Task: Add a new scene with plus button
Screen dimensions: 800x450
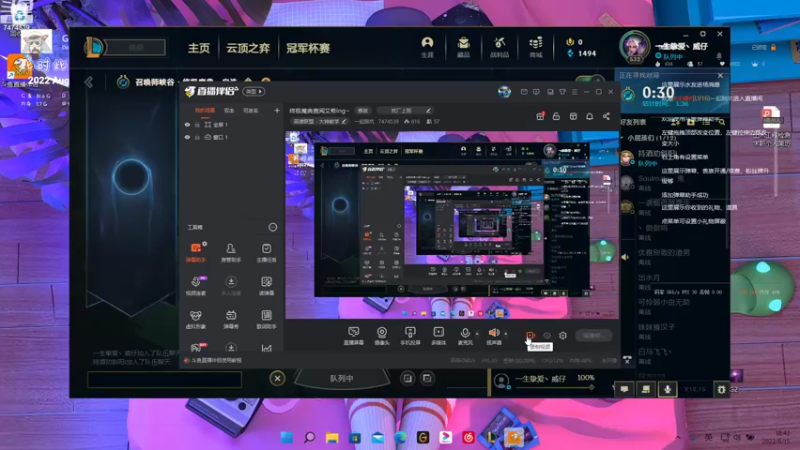Action: click(x=277, y=110)
